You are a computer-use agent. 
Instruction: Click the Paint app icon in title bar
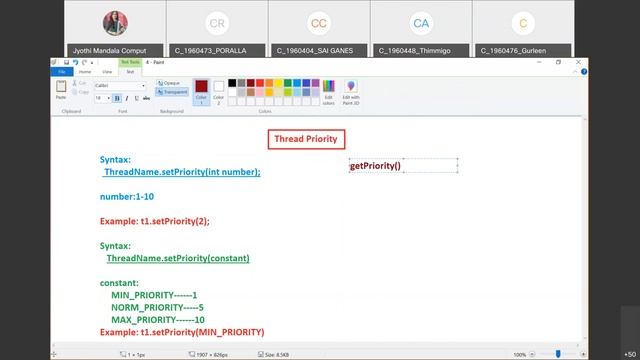(x=54, y=62)
